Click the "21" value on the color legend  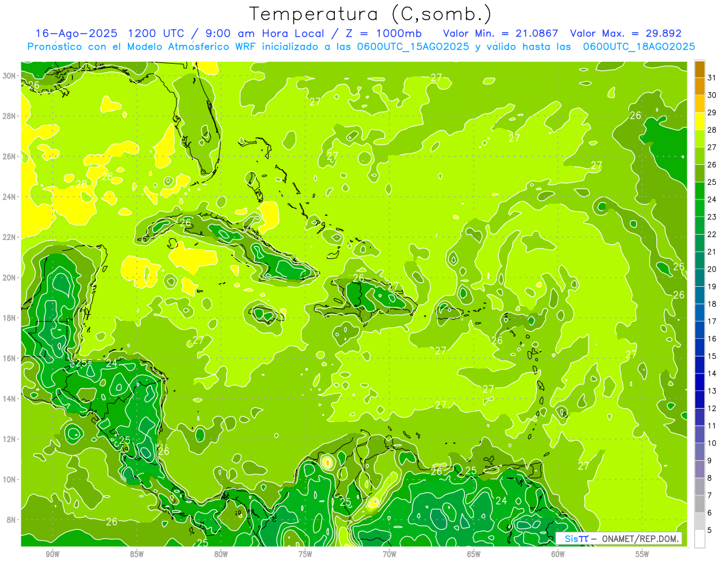coord(712,252)
